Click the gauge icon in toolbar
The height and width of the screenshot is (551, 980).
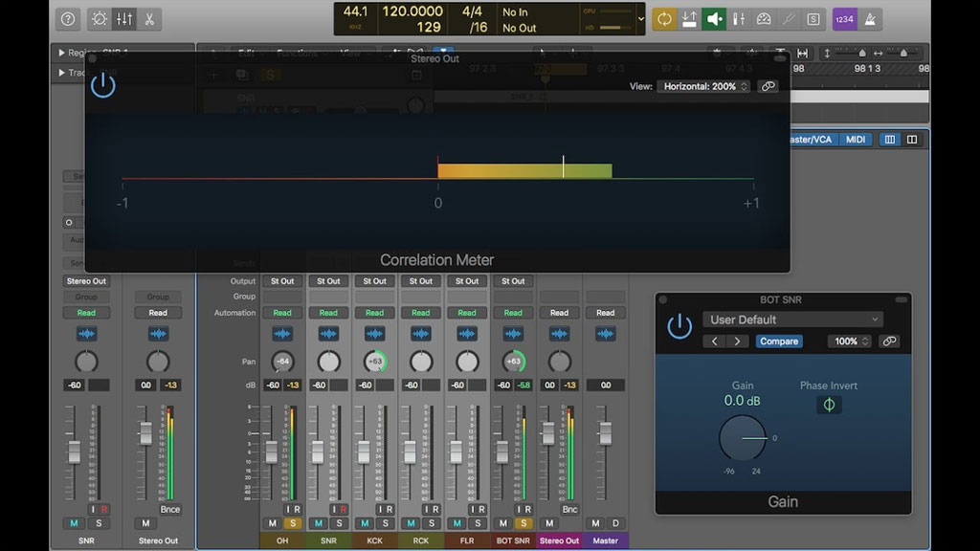coord(764,19)
